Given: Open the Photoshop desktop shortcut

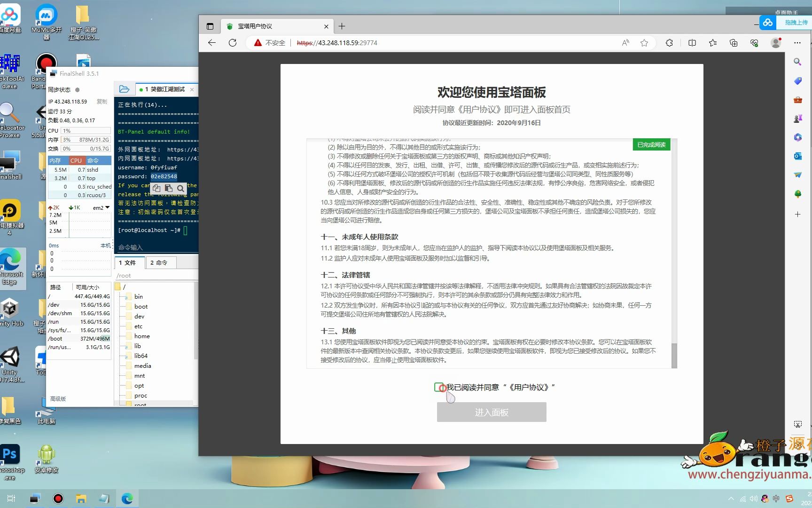Looking at the screenshot, I should [10, 461].
